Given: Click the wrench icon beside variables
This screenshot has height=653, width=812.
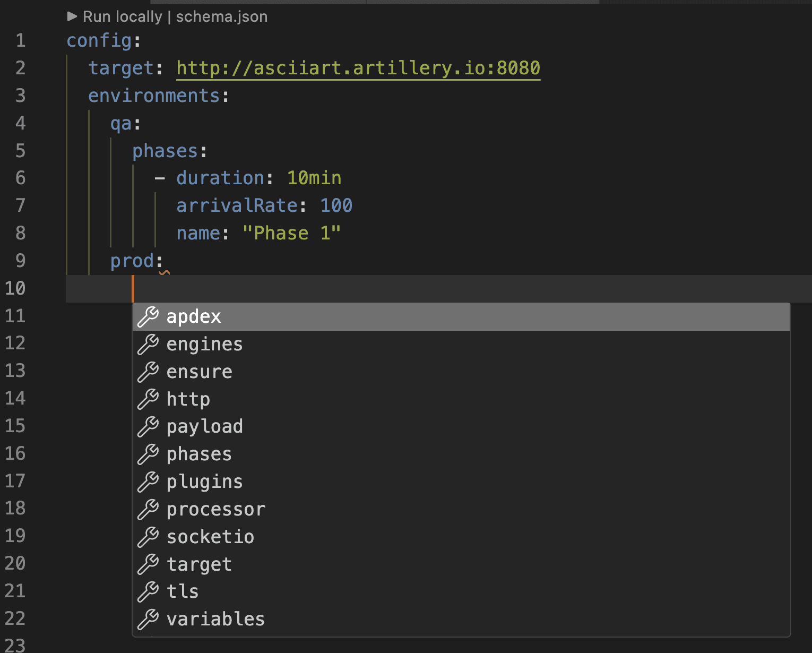Looking at the screenshot, I should click(x=149, y=619).
